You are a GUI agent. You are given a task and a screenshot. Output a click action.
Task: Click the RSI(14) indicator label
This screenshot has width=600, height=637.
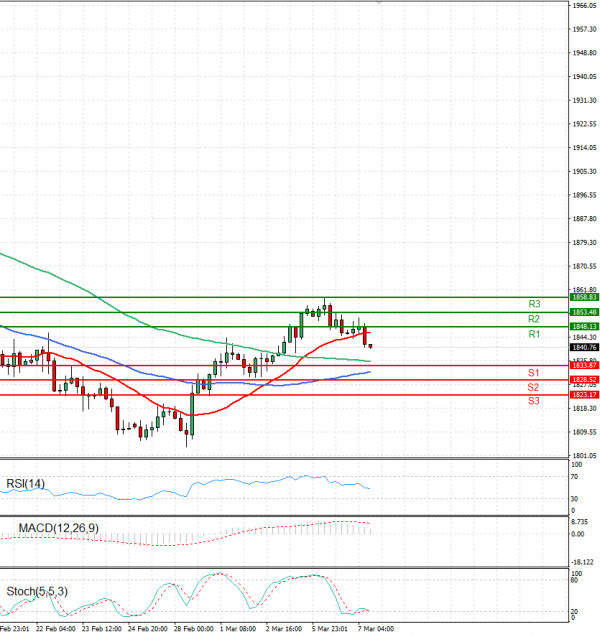[x=26, y=484]
